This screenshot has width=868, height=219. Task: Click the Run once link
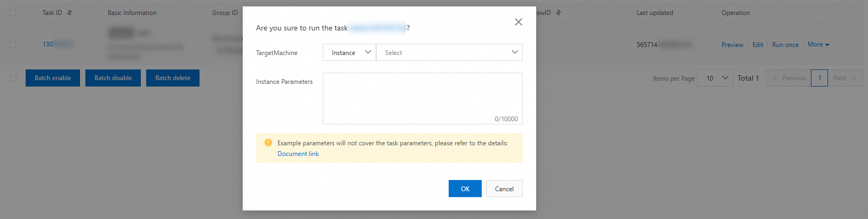click(785, 45)
